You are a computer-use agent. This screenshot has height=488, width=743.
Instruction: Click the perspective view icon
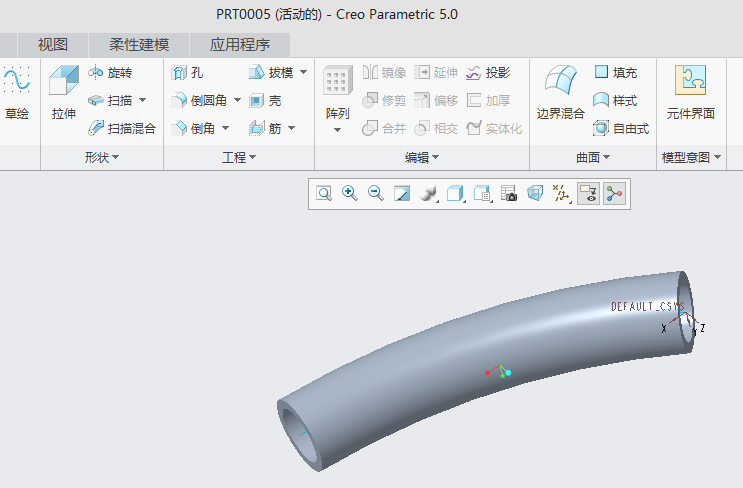tap(535, 193)
